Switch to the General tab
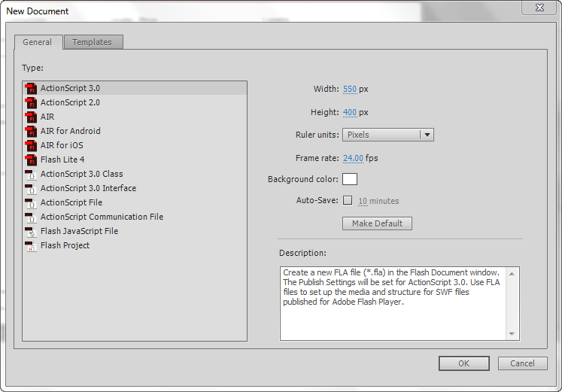562x392 pixels. pos(38,42)
